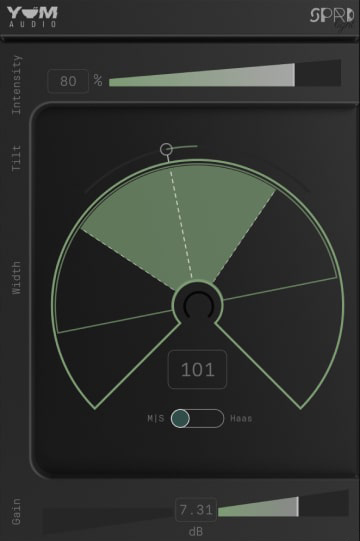This screenshot has width=360, height=541.
Task: Click the Tilt handle circle
Action: pyautogui.click(x=166, y=149)
